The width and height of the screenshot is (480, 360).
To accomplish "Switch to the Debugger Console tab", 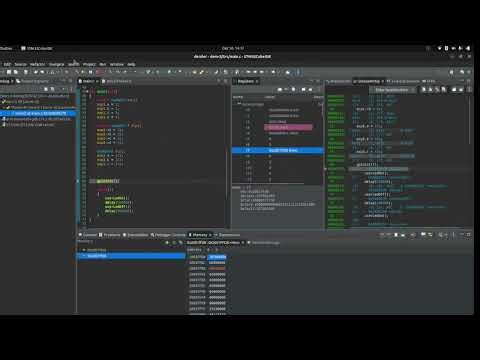I will click(x=168, y=235).
